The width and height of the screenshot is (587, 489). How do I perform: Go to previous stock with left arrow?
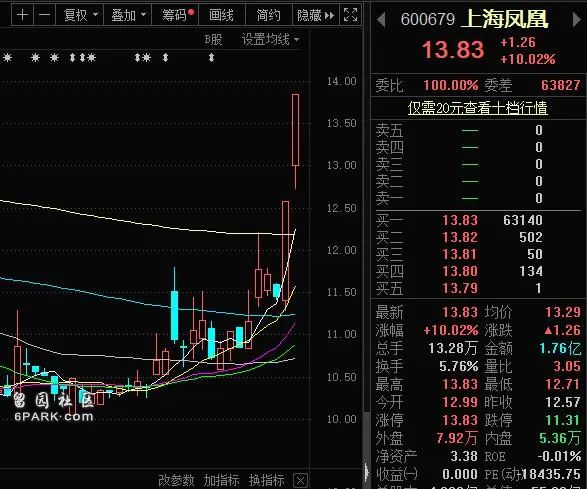tap(381, 19)
